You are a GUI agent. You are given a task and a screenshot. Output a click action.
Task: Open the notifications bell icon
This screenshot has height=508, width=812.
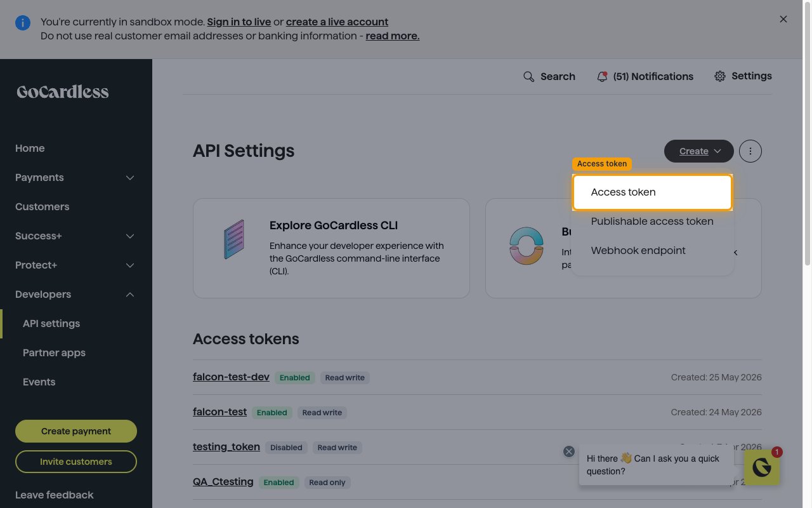(602, 76)
